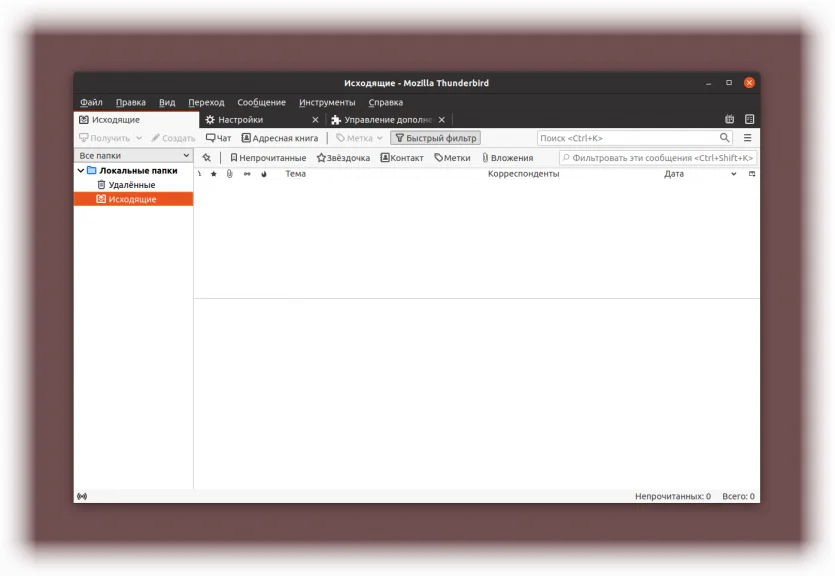Image resolution: width=835 pixels, height=576 pixels.
Task: Close the Thunderbird window
Action: click(x=749, y=83)
